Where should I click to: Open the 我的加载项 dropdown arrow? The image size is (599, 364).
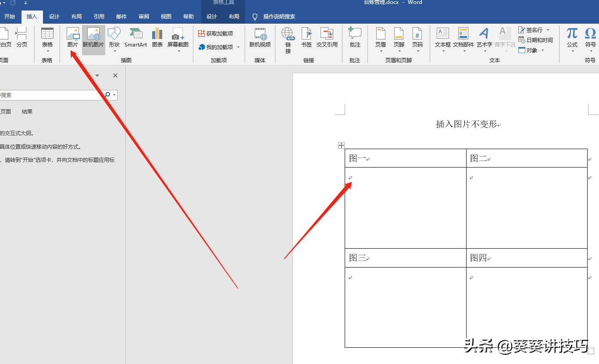(239, 47)
